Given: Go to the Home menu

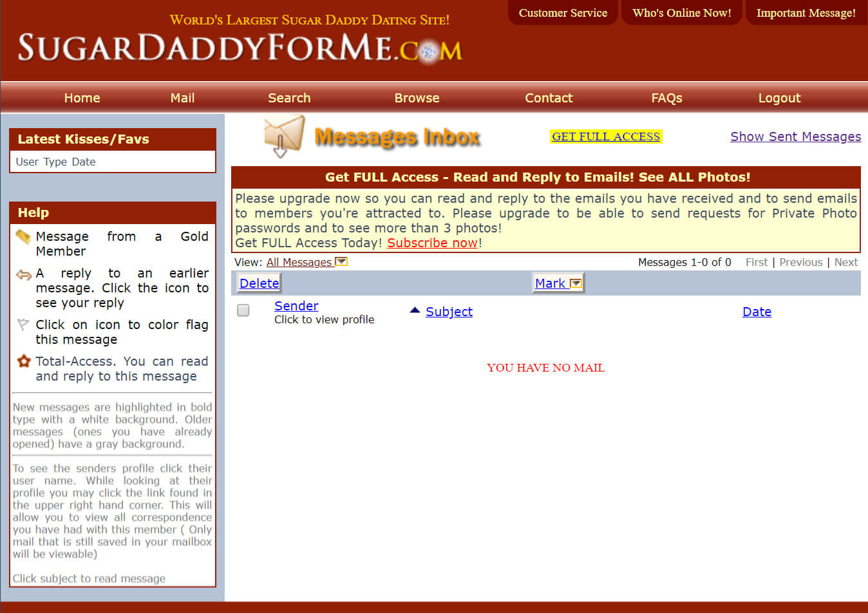Looking at the screenshot, I should (x=82, y=98).
